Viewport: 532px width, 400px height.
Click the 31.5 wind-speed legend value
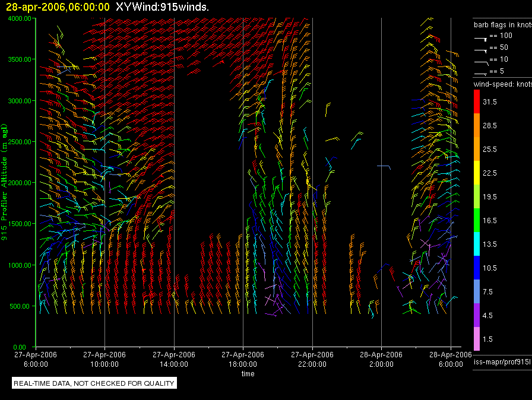490,101
